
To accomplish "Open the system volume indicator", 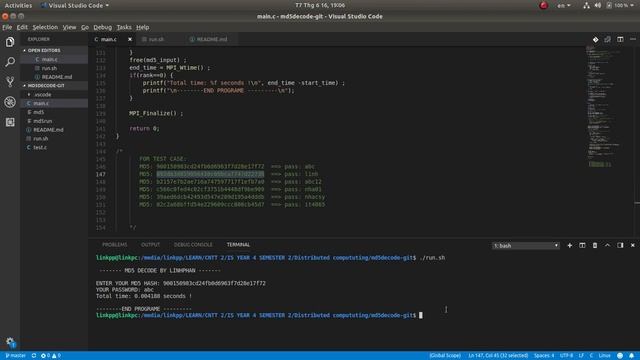I will 598,5.
